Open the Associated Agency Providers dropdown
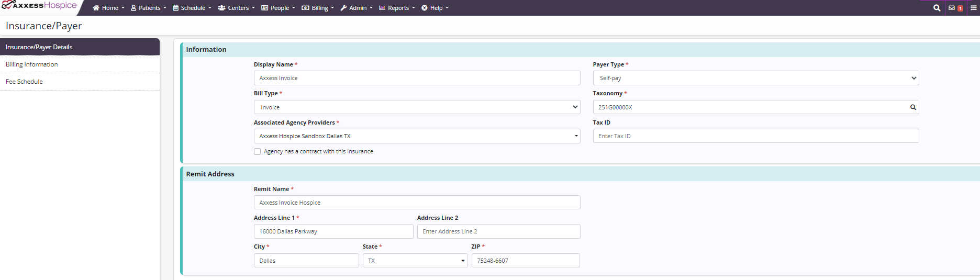This screenshot has width=980, height=280. coord(417,136)
